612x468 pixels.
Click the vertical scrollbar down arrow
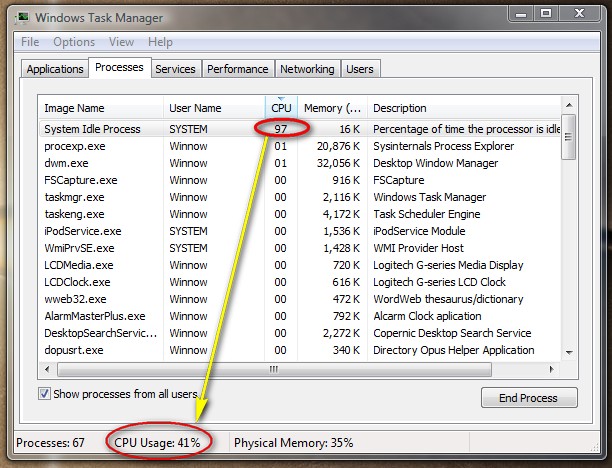pyautogui.click(x=569, y=352)
